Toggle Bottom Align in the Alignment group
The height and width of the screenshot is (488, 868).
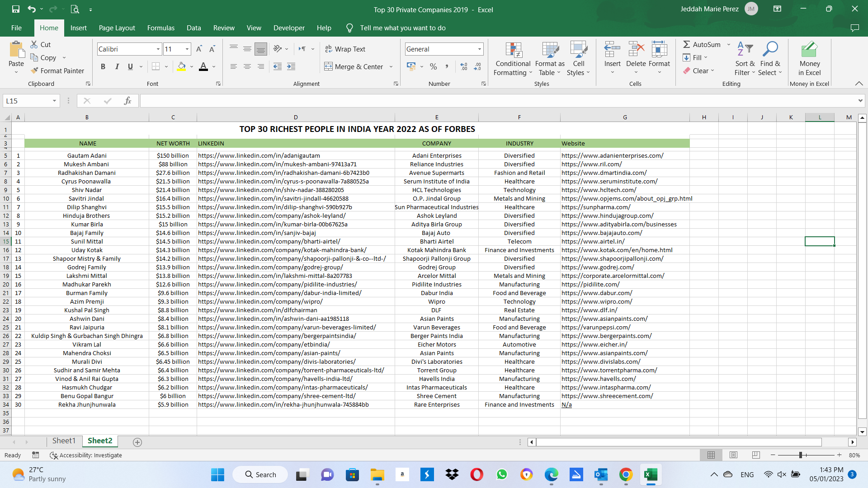(260, 49)
